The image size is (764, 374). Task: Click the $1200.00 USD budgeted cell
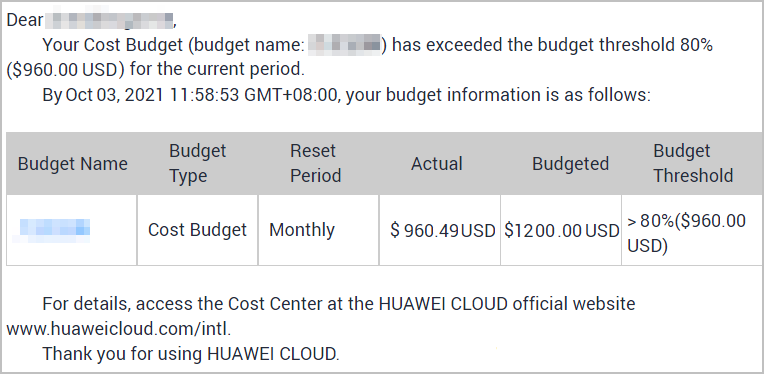(x=561, y=230)
